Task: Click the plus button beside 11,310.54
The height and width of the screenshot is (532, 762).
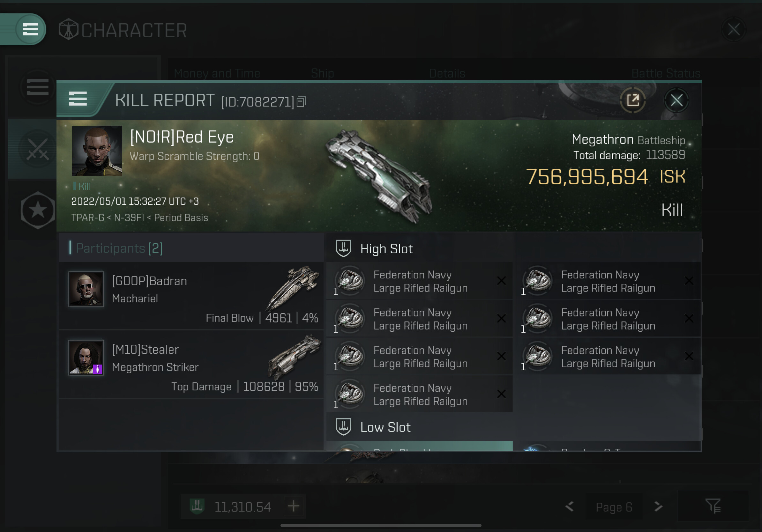Action: [x=293, y=506]
